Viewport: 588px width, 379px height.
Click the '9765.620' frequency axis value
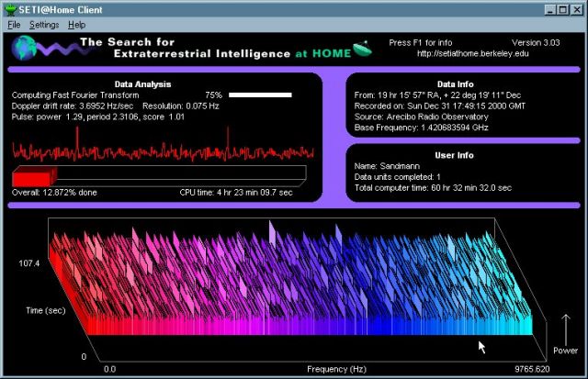pos(532,369)
